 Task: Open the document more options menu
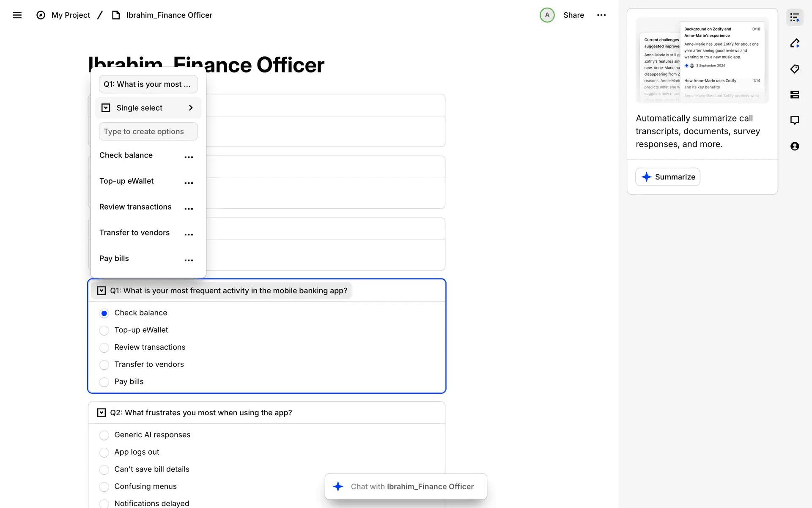coord(601,15)
